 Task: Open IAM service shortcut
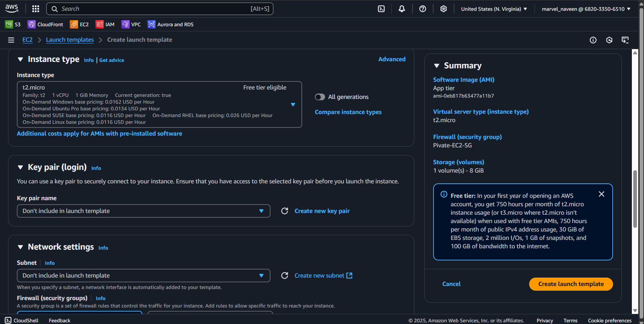[x=105, y=25]
